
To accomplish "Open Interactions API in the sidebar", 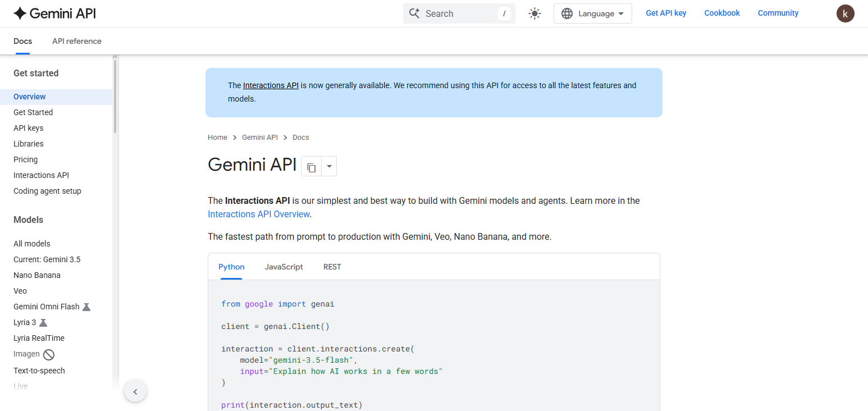I will [41, 175].
